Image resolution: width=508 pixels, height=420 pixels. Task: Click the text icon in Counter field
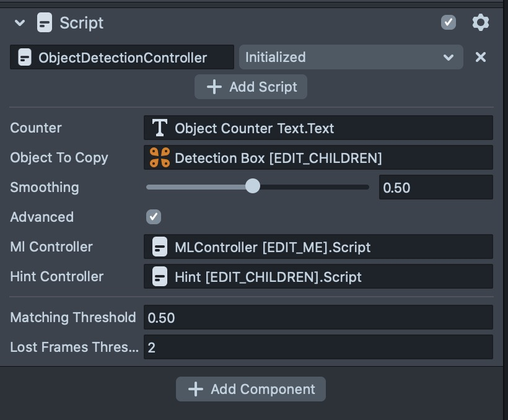coord(160,128)
